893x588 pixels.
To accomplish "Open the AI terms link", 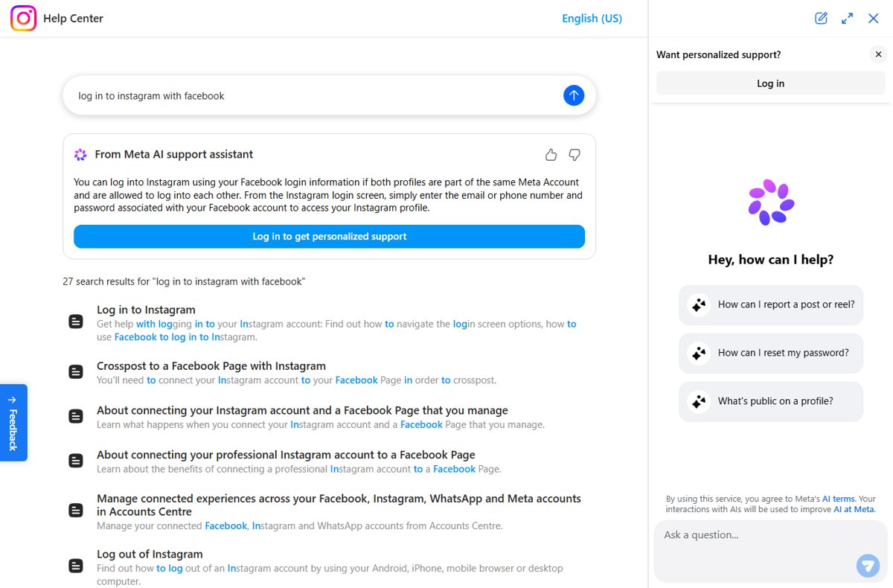I will tap(838, 499).
